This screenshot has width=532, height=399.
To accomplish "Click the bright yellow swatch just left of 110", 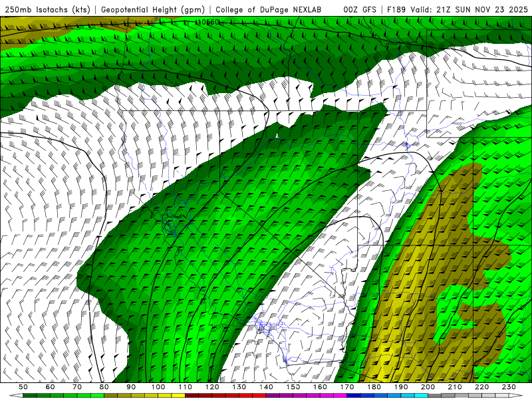I will [178, 396].
